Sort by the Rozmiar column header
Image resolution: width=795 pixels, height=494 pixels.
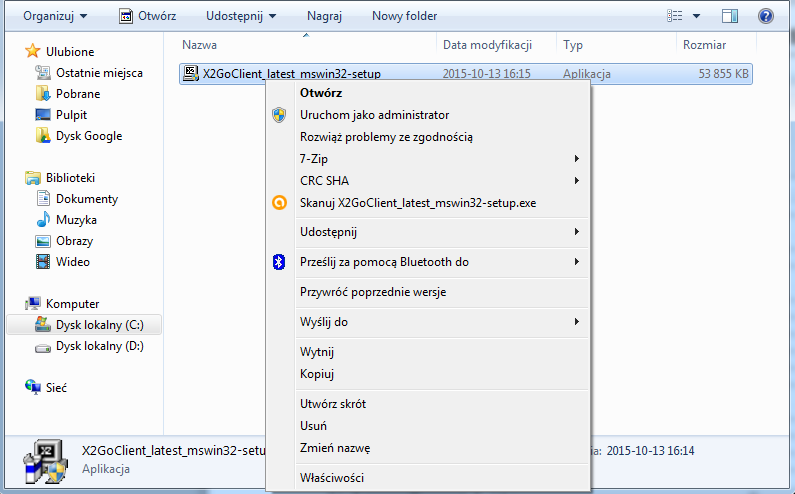pos(704,45)
